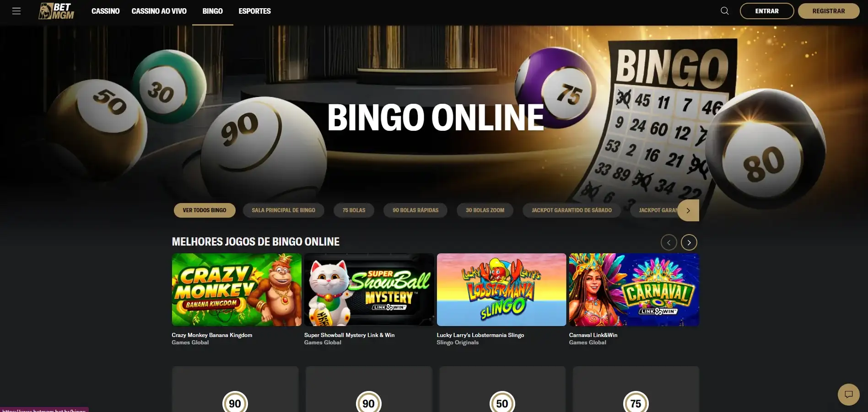Select the 90 Bolas Rápidas filter chip

(415, 210)
